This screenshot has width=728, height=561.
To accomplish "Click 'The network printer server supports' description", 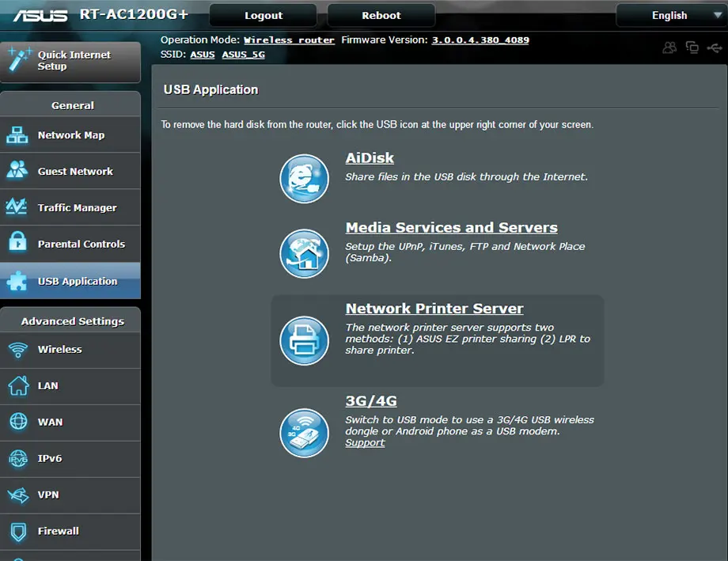I will click(x=468, y=339).
